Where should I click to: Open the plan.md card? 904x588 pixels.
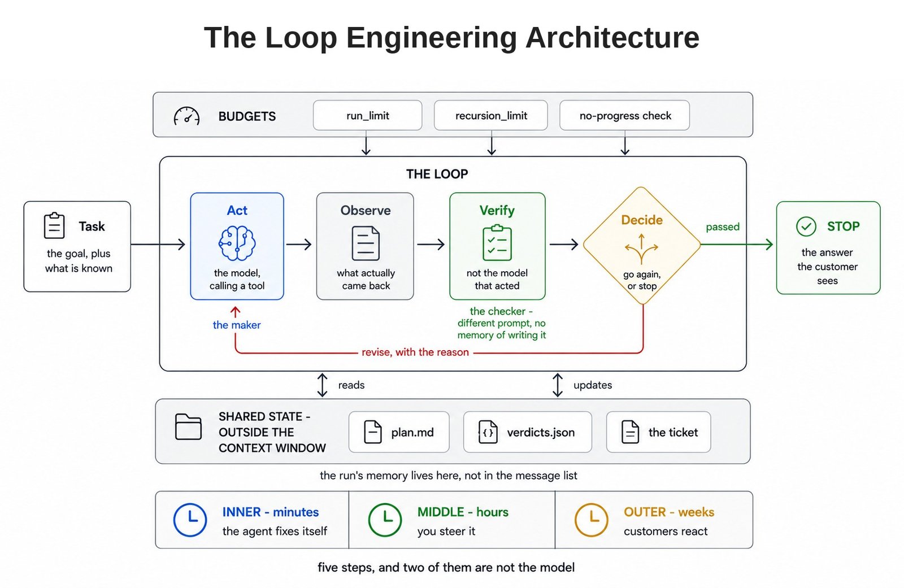coord(399,432)
